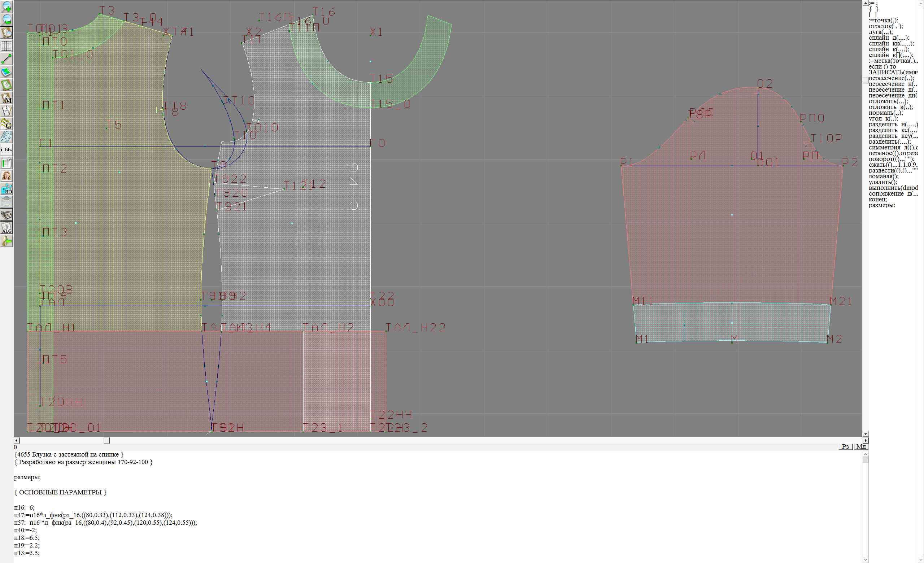Click the green arrow import icon
Screen dimensions: 924x563
pos(7,241)
